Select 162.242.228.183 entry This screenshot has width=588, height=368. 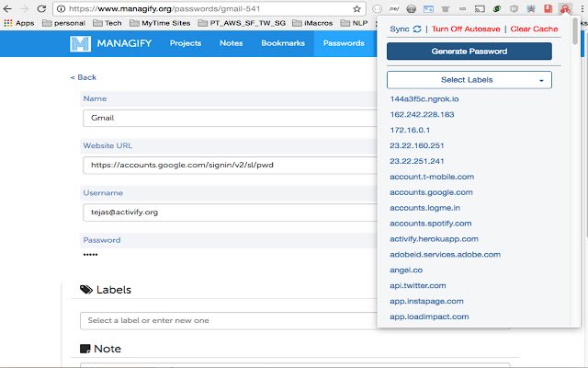click(422, 114)
